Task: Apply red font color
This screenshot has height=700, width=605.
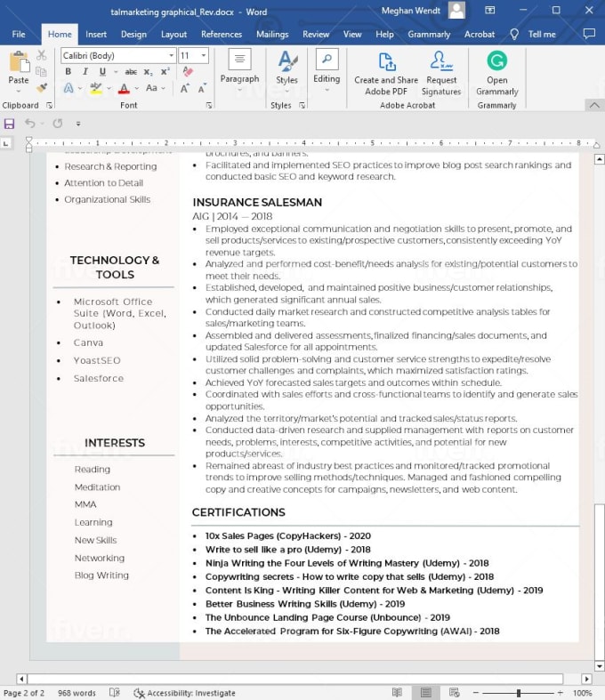Action: pyautogui.click(x=125, y=88)
